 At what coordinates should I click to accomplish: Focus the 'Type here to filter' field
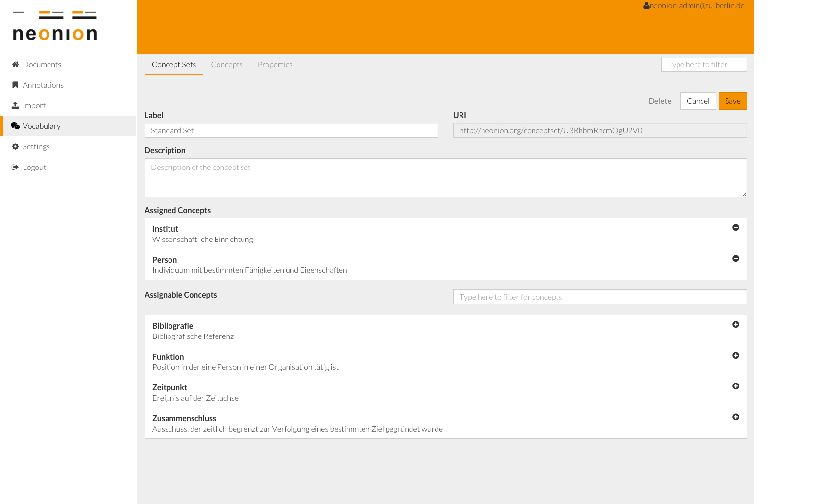tap(704, 64)
